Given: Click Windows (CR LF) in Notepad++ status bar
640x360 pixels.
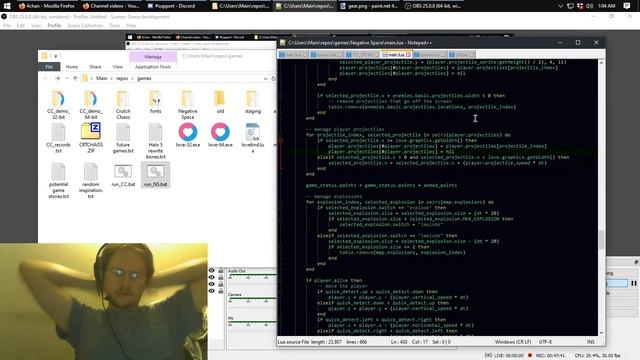Looking at the screenshot, I should point(513,342).
